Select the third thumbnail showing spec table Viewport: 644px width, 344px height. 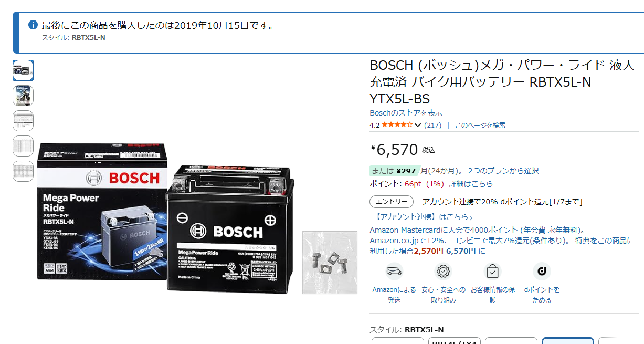click(x=23, y=121)
